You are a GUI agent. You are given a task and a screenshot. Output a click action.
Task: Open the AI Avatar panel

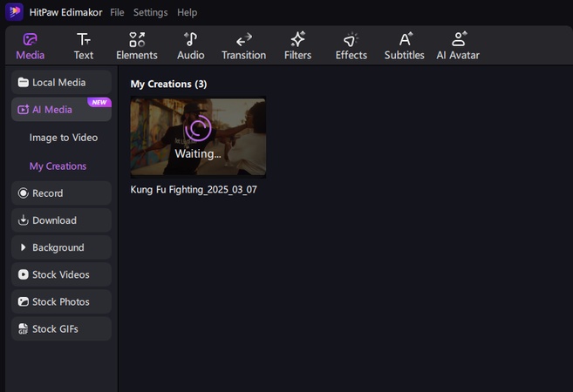[458, 46]
